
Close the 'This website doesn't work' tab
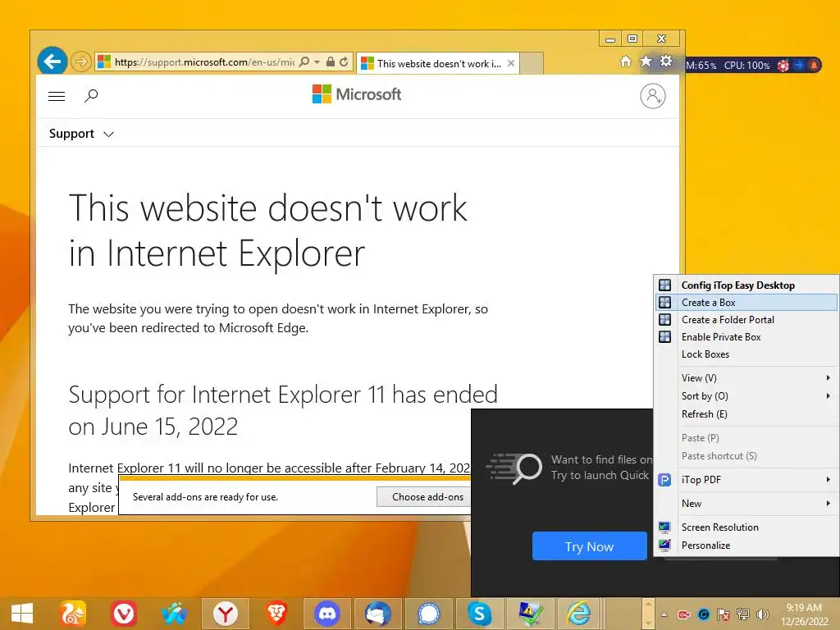pyautogui.click(x=511, y=63)
